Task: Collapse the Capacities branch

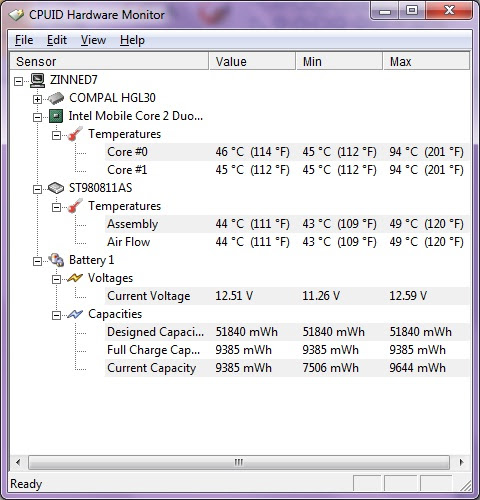Action: [x=57, y=315]
